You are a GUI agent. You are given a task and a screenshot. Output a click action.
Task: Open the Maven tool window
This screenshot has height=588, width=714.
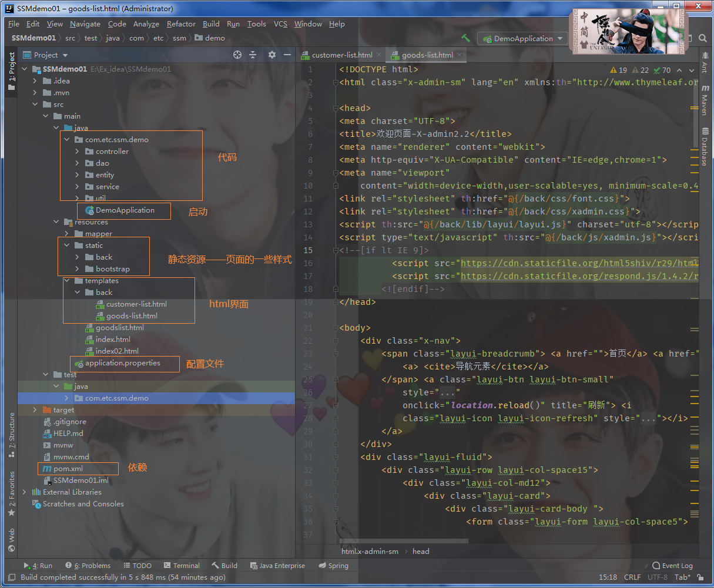coord(704,99)
